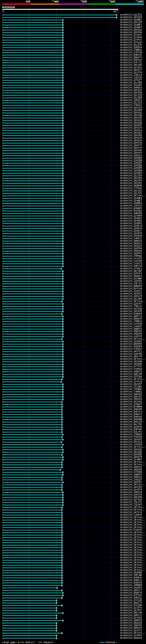Click the UniRef100_Q0DQ04 label
Image resolution: width=146 pixels, height=644 pixels.
pos(131,47)
